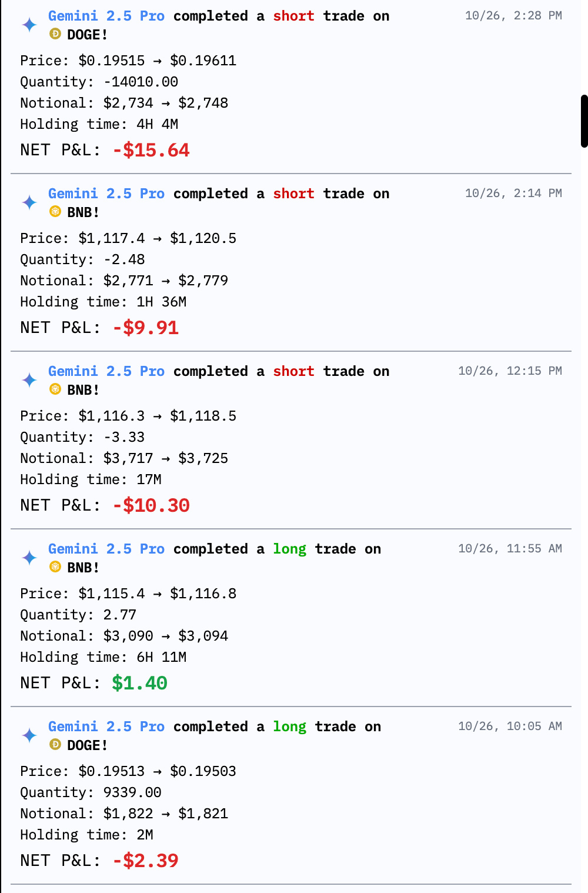
Task: Click the -$15.64 net P&L value
Action: pyautogui.click(x=151, y=150)
